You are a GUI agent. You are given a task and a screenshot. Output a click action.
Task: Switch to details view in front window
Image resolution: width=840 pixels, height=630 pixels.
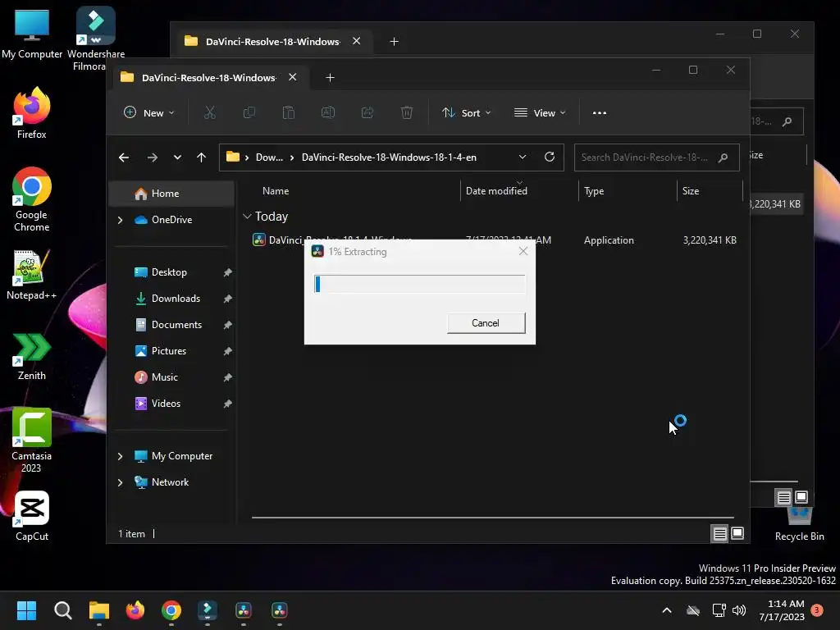pyautogui.click(x=719, y=533)
